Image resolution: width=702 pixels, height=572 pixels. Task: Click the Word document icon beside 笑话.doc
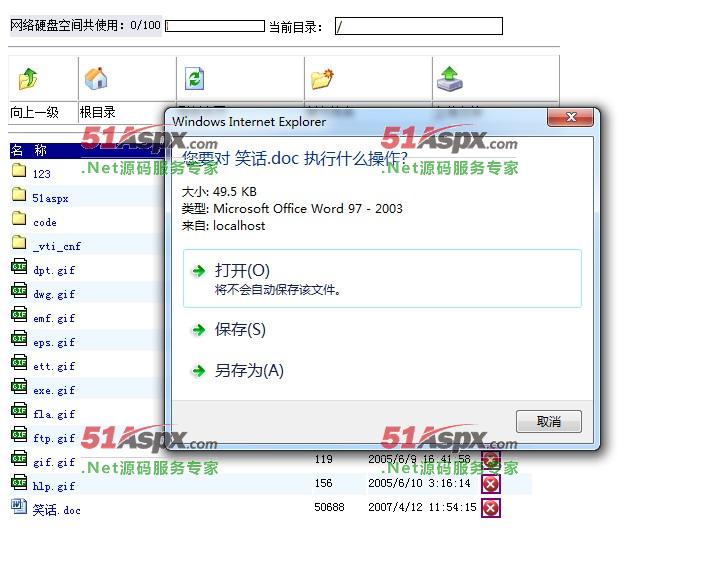(19, 506)
